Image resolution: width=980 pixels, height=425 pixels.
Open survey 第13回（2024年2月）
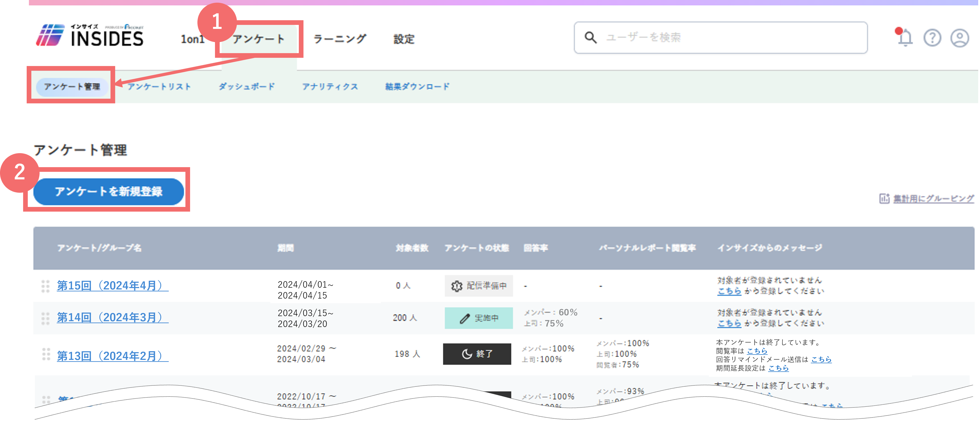click(x=113, y=356)
